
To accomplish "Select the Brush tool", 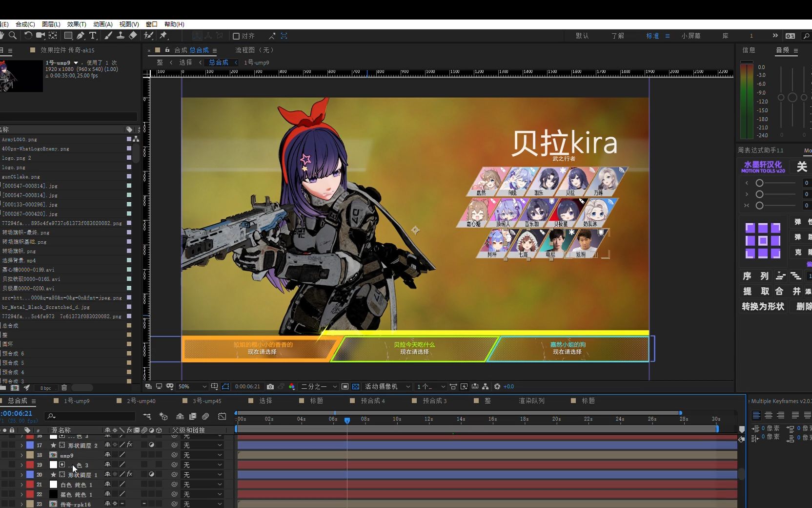I will tap(108, 36).
